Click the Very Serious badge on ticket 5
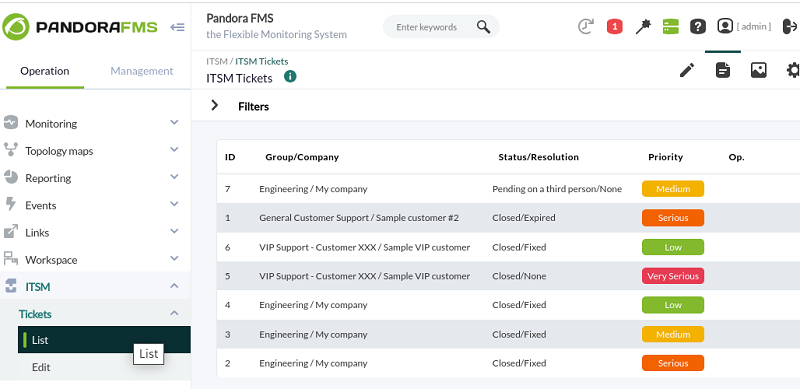Viewport: 800px width, 389px height. [x=673, y=276]
